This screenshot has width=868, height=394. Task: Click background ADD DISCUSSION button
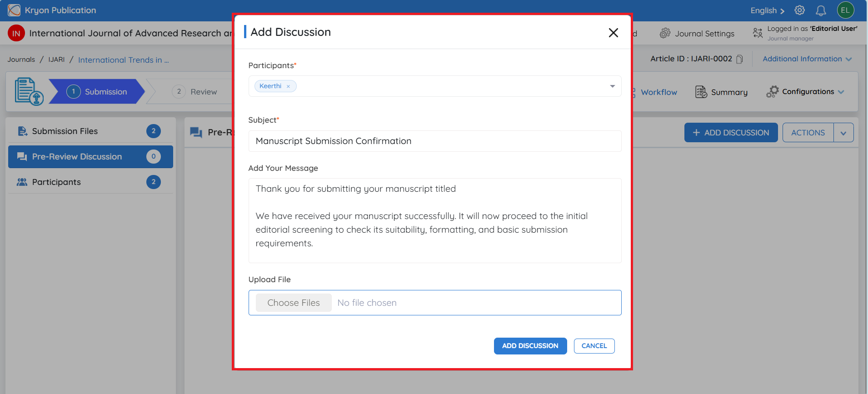point(731,133)
